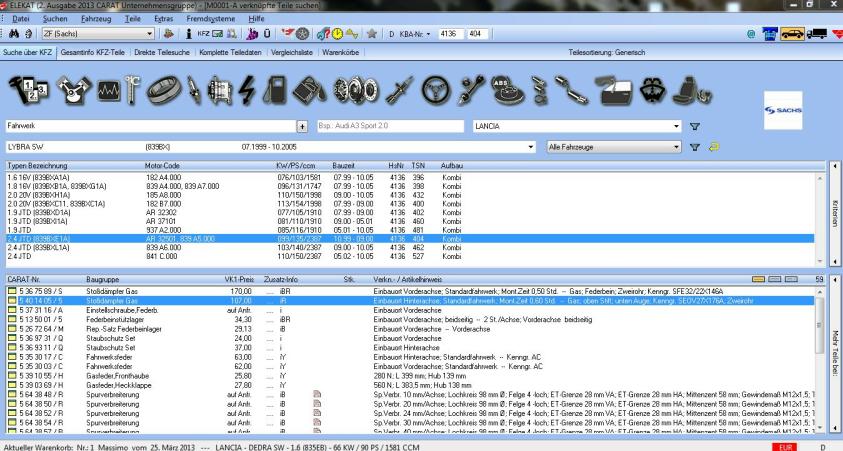The image size is (843, 451).
Task: Expand the LANCIA manufacturer dropdown
Action: click(x=676, y=126)
